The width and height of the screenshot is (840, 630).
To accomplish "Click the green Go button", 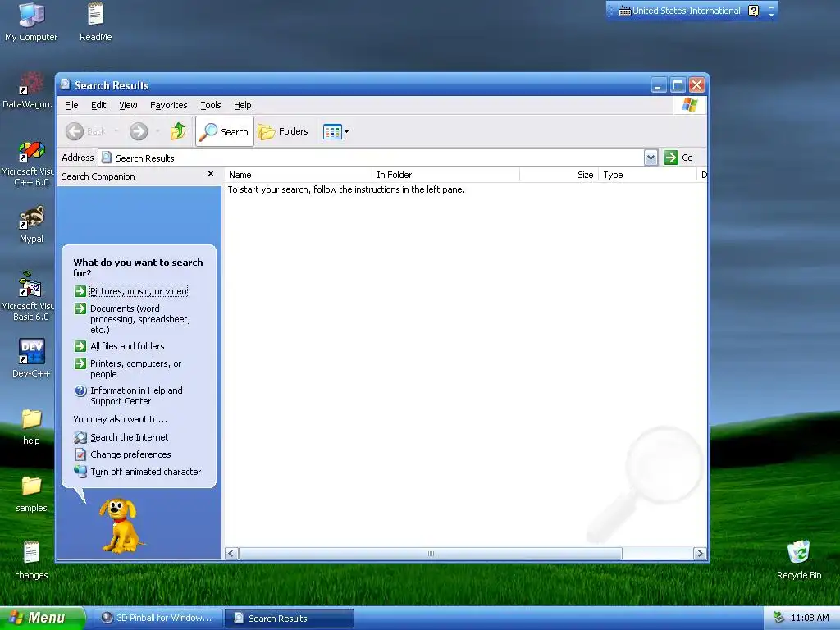I will click(678, 157).
